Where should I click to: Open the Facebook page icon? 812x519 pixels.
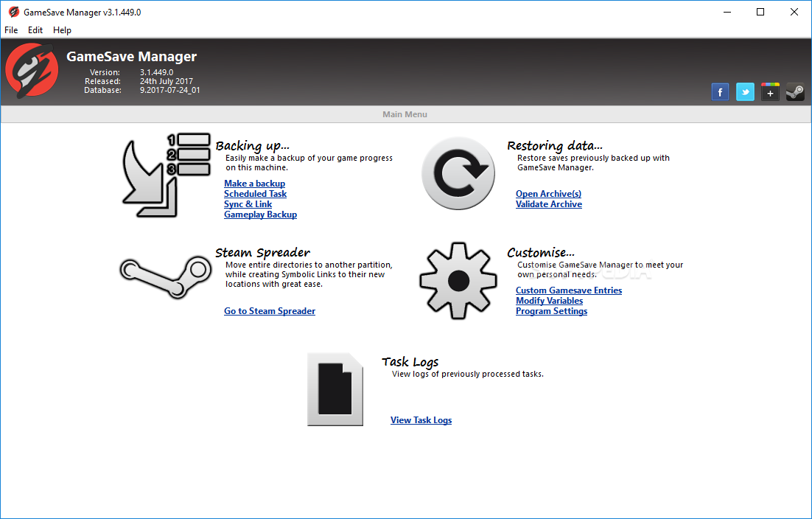(x=720, y=91)
